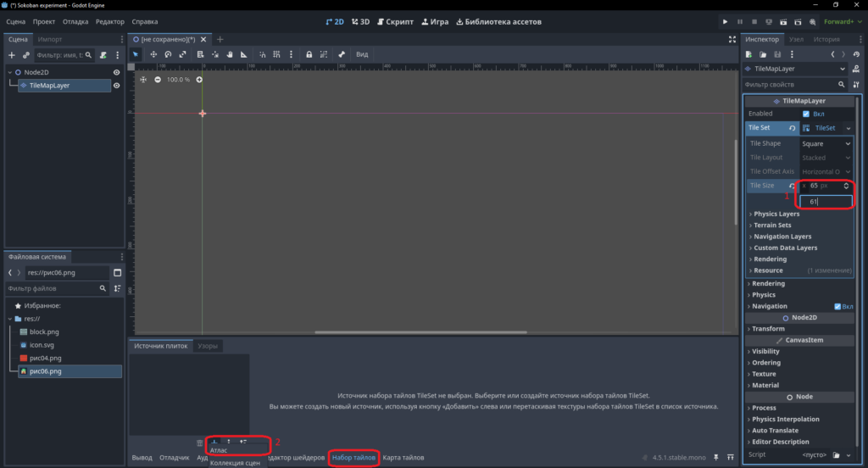This screenshot has height=468, width=868.
Task: Lock the selected node with the padlock icon
Action: pos(309,54)
